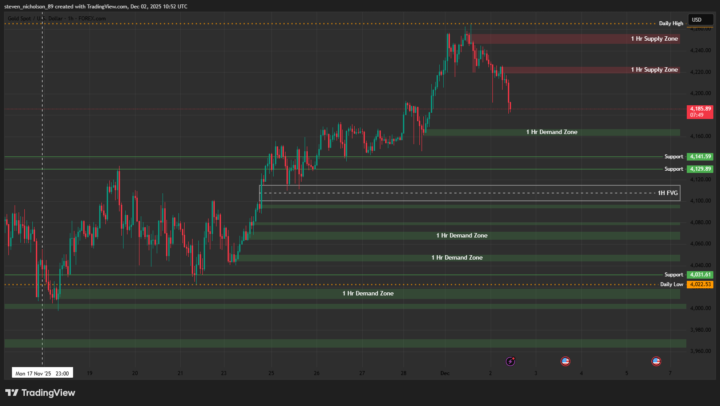
Task: Click the 4,000.00 price axis tick
Action: coord(700,308)
